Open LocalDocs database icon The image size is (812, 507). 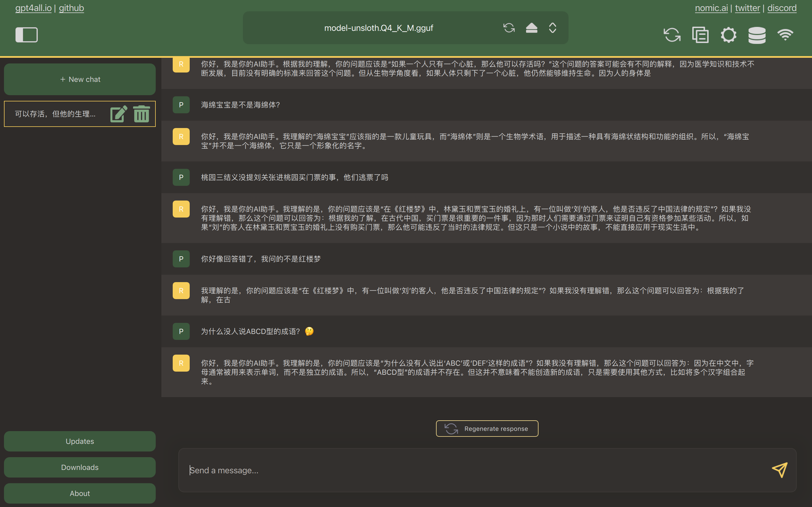click(757, 35)
